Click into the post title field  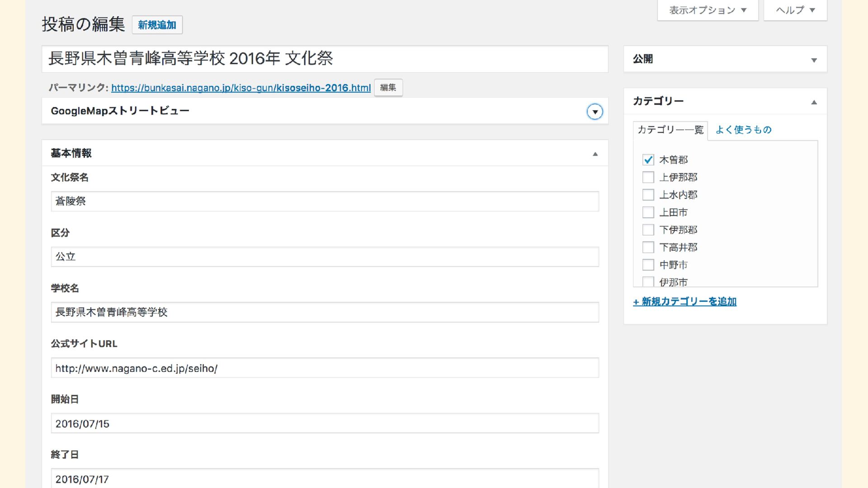[x=325, y=59]
